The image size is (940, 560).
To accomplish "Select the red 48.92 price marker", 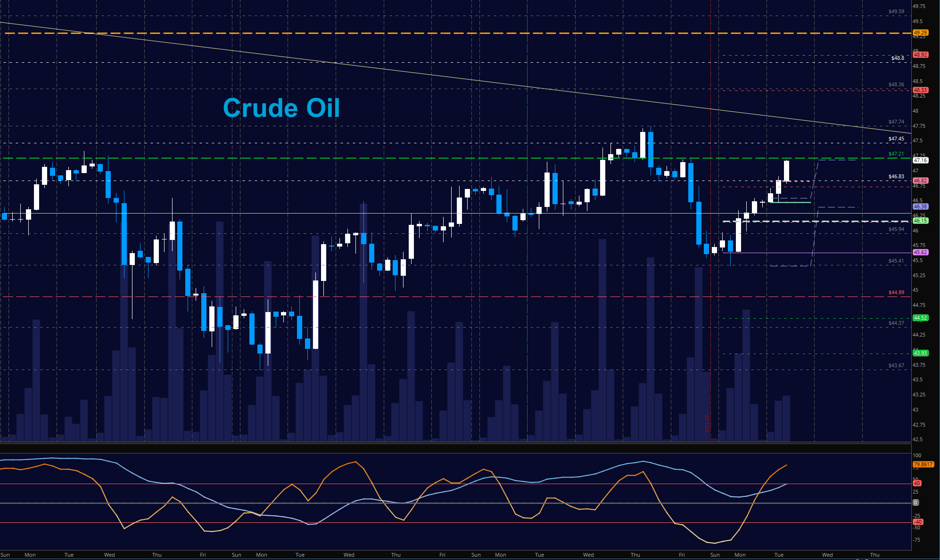I will (x=920, y=55).
